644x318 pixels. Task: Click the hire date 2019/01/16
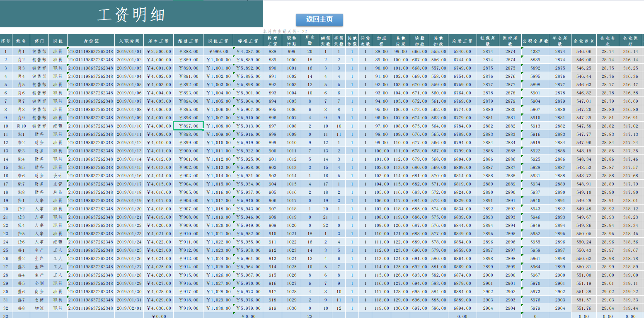pyautogui.click(x=129, y=176)
